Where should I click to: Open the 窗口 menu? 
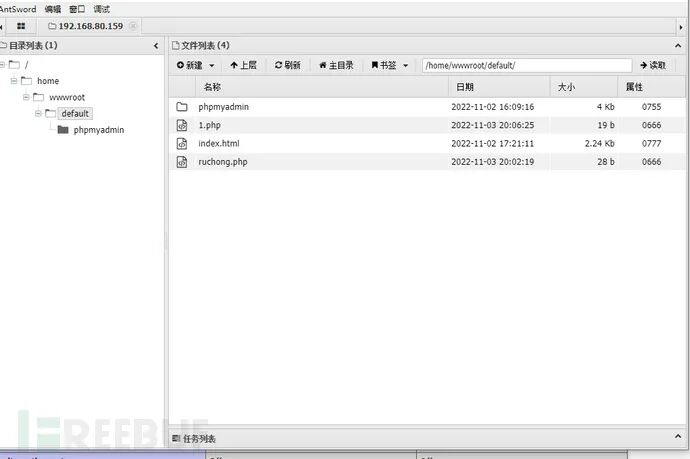(x=77, y=9)
